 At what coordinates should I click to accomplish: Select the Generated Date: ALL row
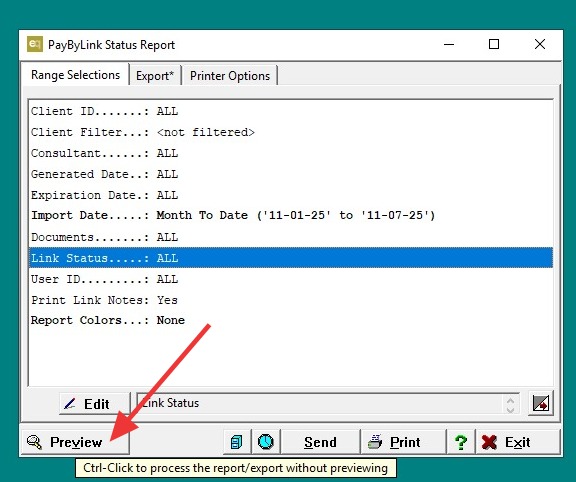291,174
